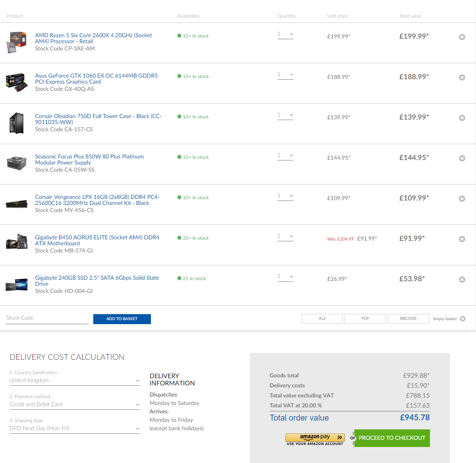Click Stock Code MB-574-GI text

(64, 251)
